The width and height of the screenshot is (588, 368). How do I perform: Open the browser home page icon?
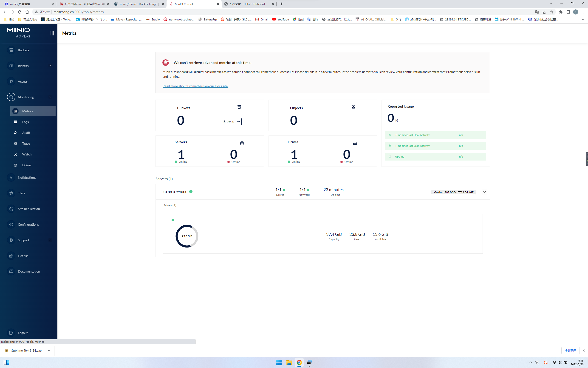pyautogui.click(x=27, y=12)
